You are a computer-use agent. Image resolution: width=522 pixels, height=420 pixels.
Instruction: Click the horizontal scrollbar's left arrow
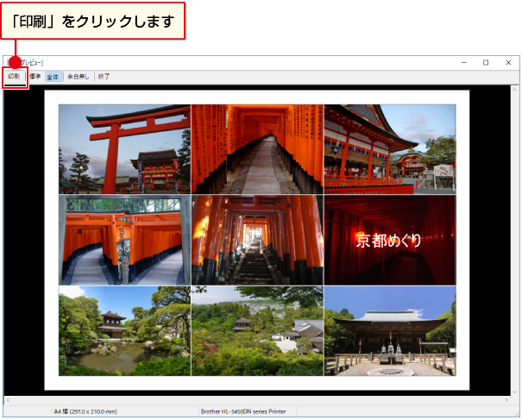pos(7,401)
